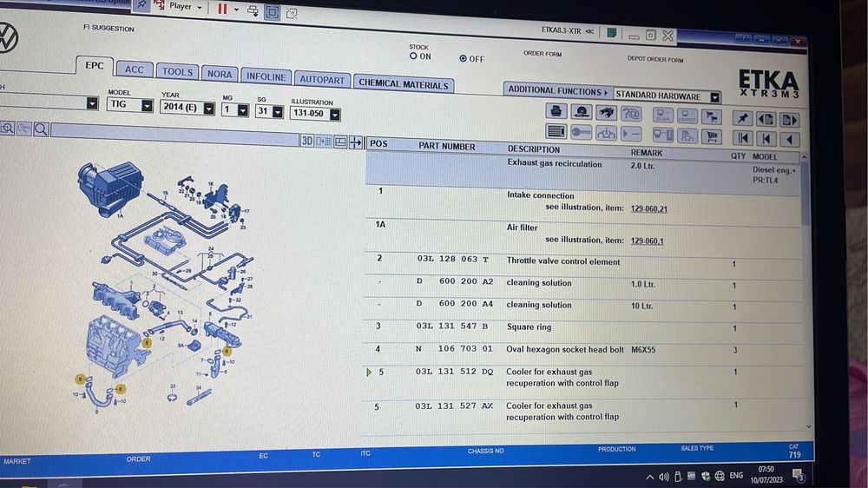Image resolution: width=868 pixels, height=488 pixels.
Task: Switch to the EPC tab
Action: 94,65
